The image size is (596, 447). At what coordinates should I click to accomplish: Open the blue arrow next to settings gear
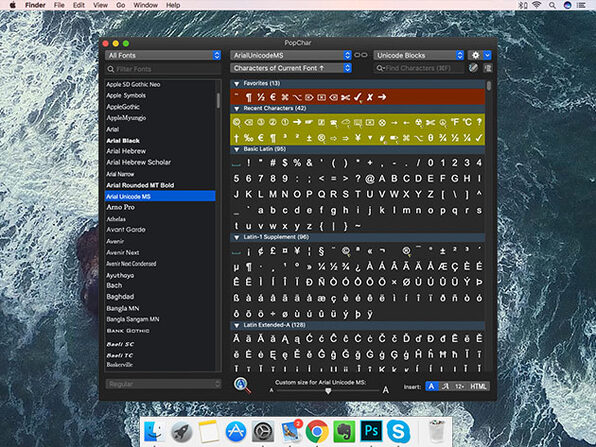pyautogui.click(x=487, y=55)
